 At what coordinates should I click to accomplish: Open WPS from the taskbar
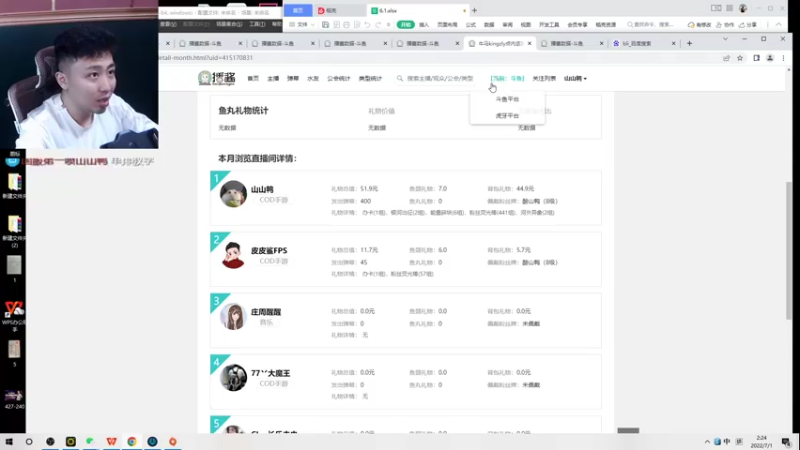(111, 441)
